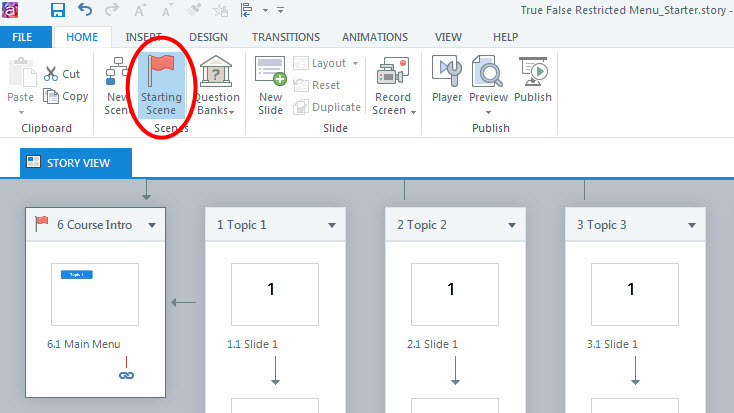Open the align objects dropdown arrow

[265, 10]
